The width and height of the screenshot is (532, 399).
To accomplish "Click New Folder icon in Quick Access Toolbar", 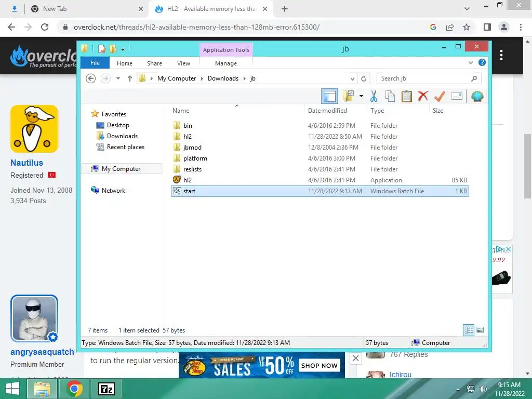I will [x=113, y=49].
